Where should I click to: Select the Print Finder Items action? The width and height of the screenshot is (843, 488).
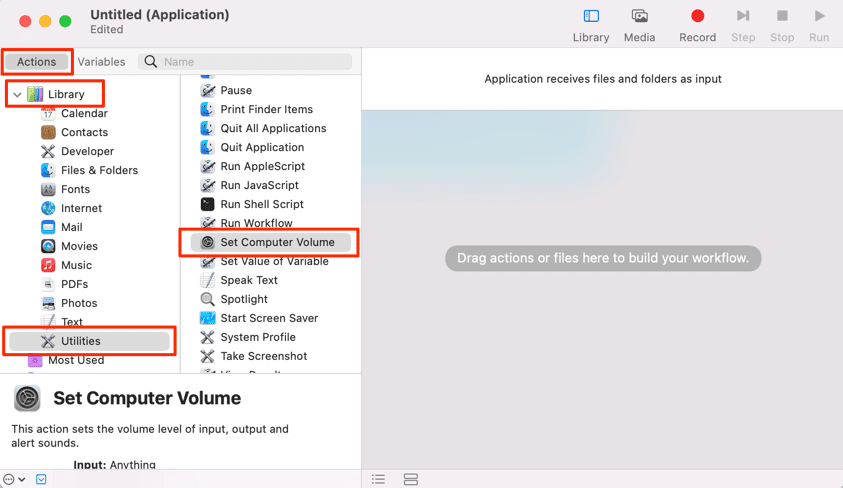pos(256,109)
